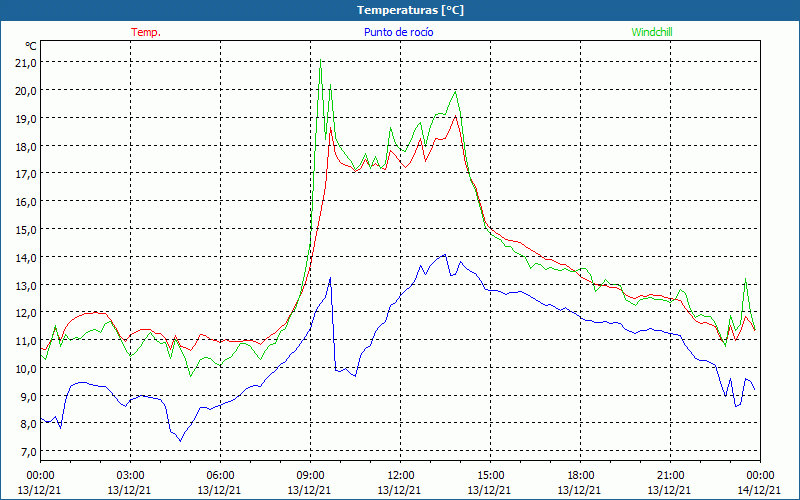Click the 10,0 y-axis value
The image size is (800, 500).
point(26,368)
